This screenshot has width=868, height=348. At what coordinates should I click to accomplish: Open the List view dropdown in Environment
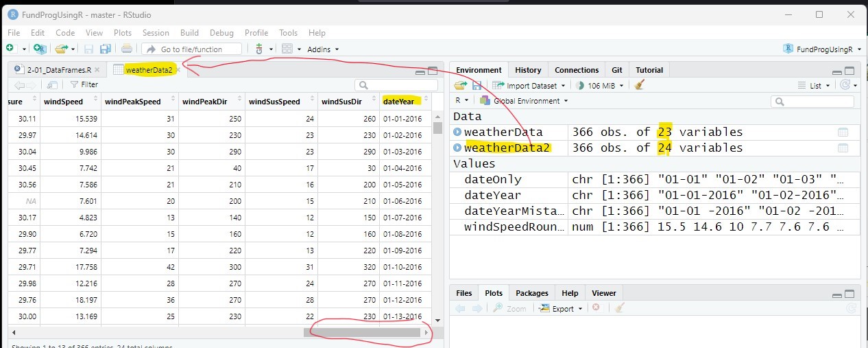coord(815,86)
